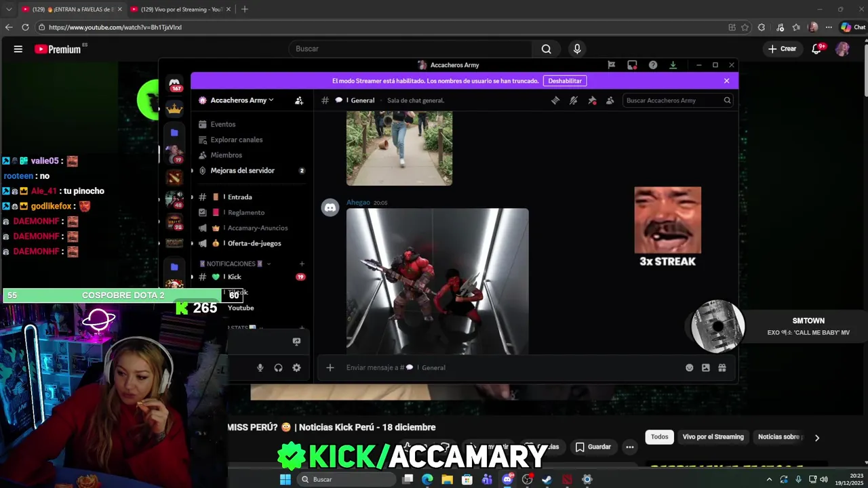Click taskbar Buscar search box

346,479
